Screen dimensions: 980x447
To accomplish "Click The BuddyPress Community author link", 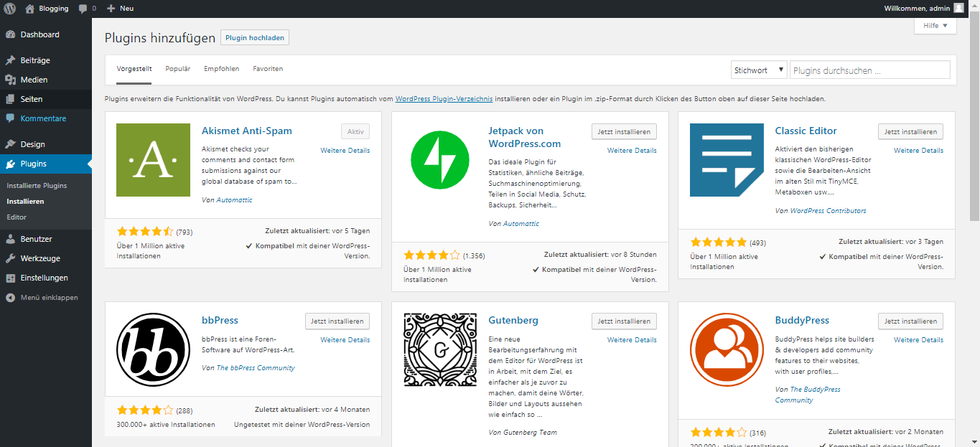I will coord(808,395).
